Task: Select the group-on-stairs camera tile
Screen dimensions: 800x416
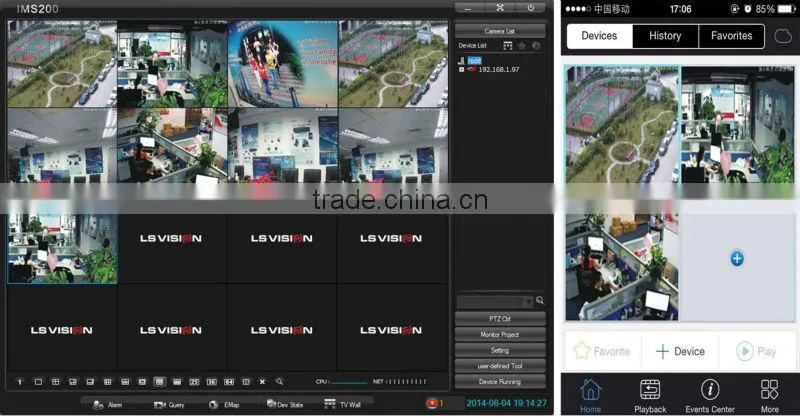Action: 283,64
